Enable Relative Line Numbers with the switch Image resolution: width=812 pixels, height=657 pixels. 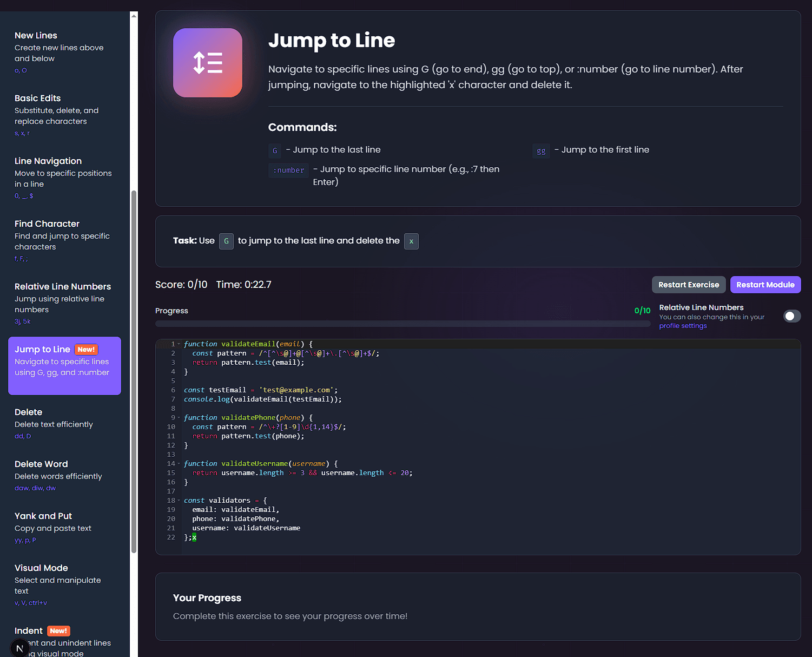[791, 316]
